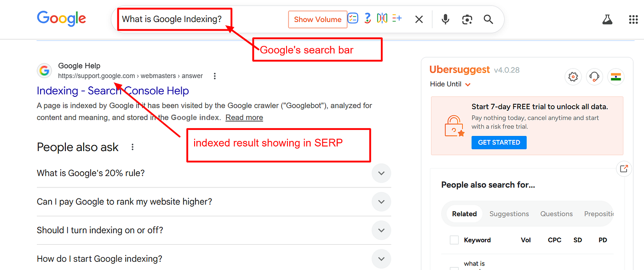Click the magnifying glass search icon
644x270 pixels.
point(488,19)
